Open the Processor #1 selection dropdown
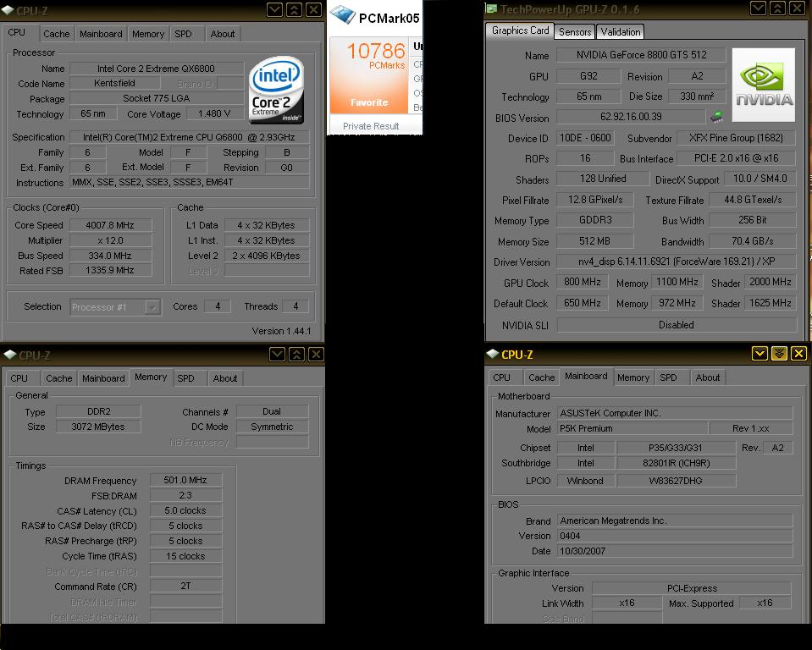 152,307
